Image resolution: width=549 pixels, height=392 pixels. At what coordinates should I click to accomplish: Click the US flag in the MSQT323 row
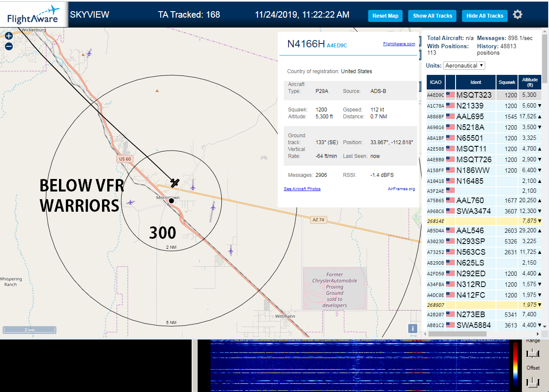450,95
